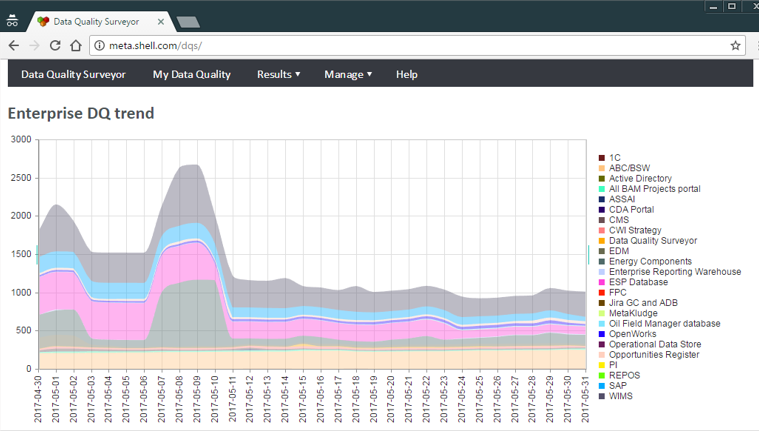The height and width of the screenshot is (431, 759).
Task: Expand the Manage dropdown menu
Action: coord(348,74)
